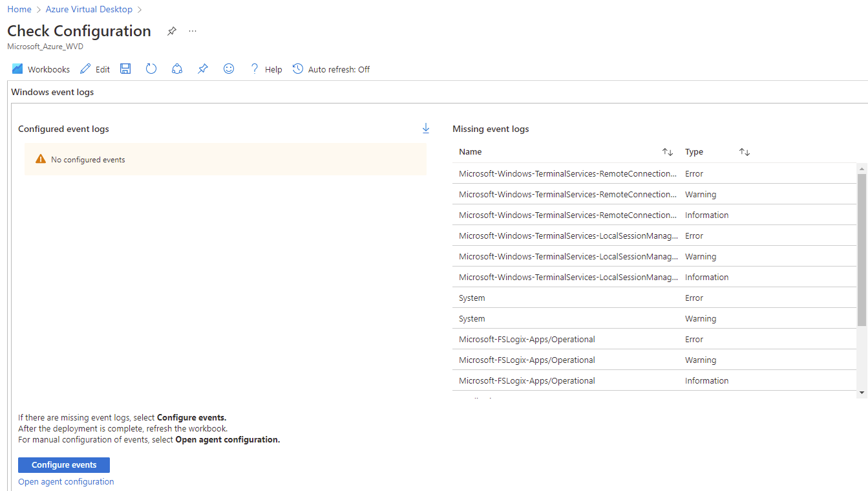Click the Missing event logs heading

point(491,129)
